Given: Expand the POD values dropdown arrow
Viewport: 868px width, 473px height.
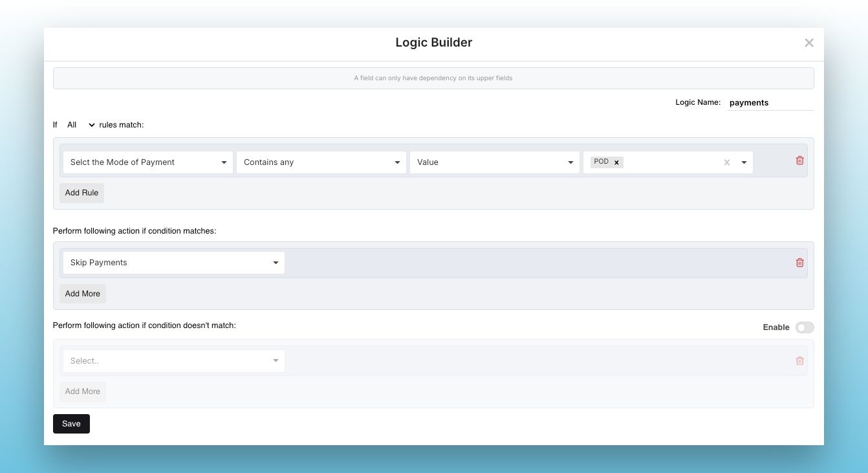Looking at the screenshot, I should pyautogui.click(x=744, y=162).
